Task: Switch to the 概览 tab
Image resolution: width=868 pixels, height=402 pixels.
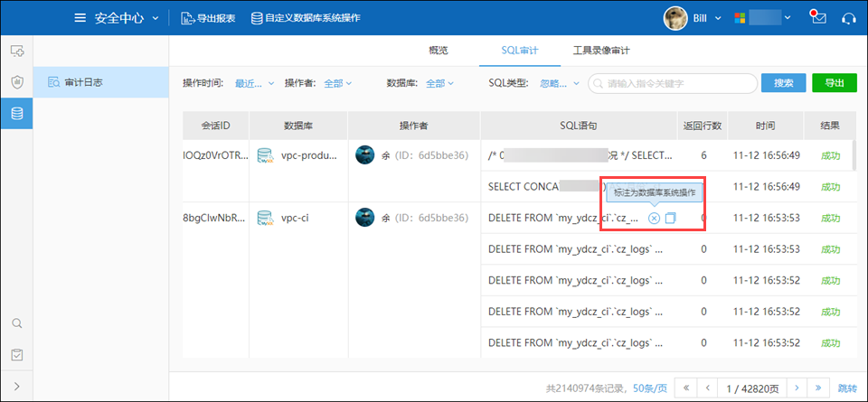Action: click(x=437, y=51)
